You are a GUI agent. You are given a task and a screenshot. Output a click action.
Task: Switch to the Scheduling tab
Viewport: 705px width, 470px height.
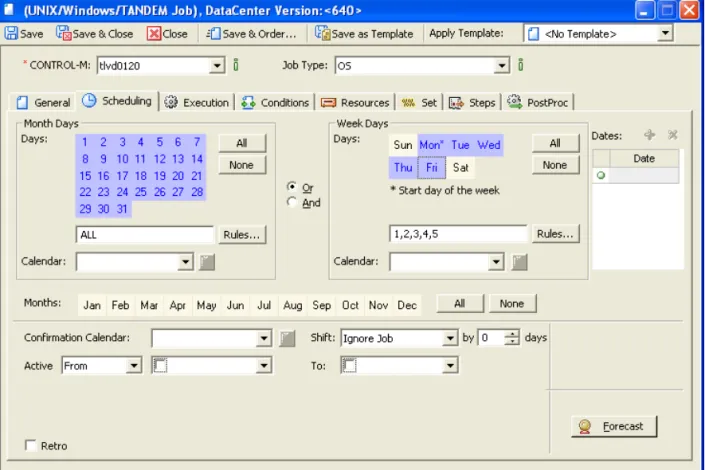tap(117, 101)
